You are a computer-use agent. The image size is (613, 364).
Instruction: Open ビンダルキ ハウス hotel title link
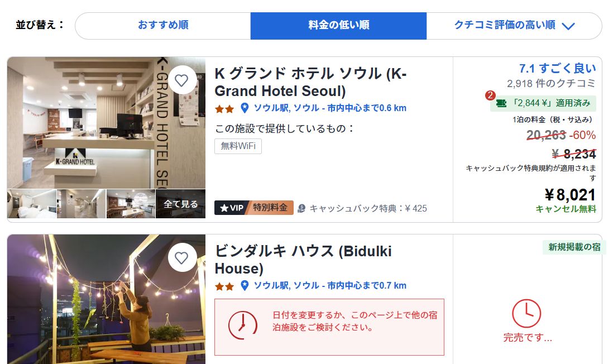303,260
